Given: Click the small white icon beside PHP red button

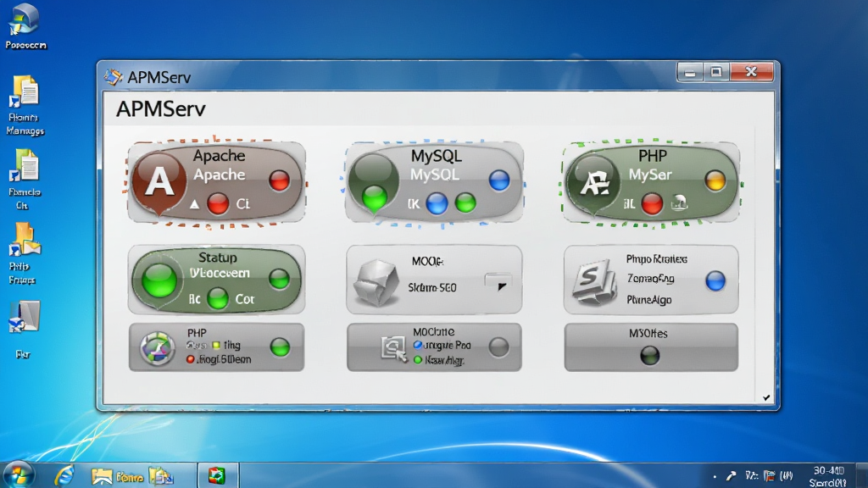Looking at the screenshot, I should click(x=679, y=203).
